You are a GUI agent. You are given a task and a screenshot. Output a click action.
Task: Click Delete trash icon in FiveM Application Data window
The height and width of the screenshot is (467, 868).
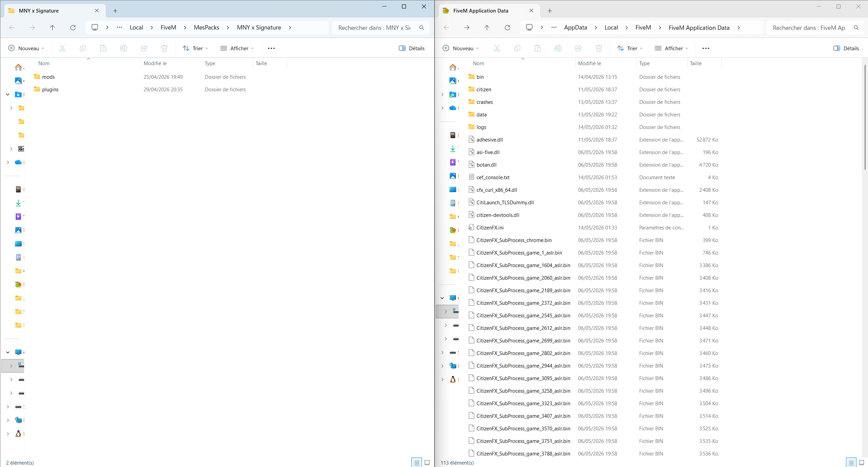[599, 48]
